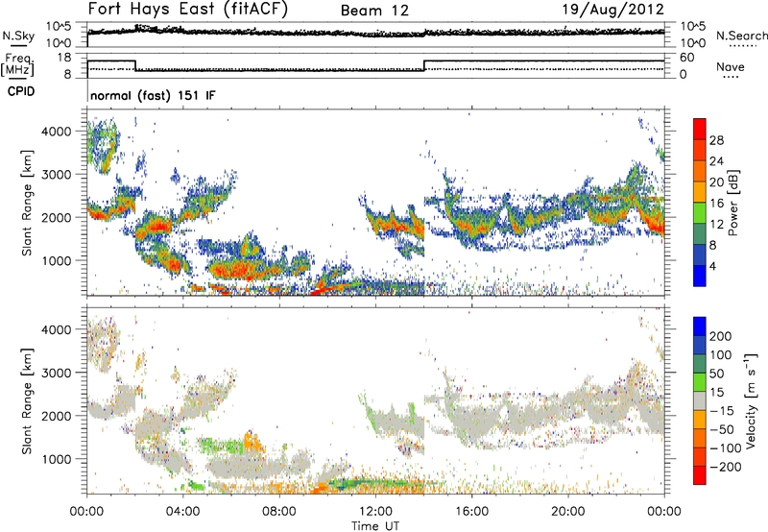Click the '28' label on the Power colorbar

716,140
